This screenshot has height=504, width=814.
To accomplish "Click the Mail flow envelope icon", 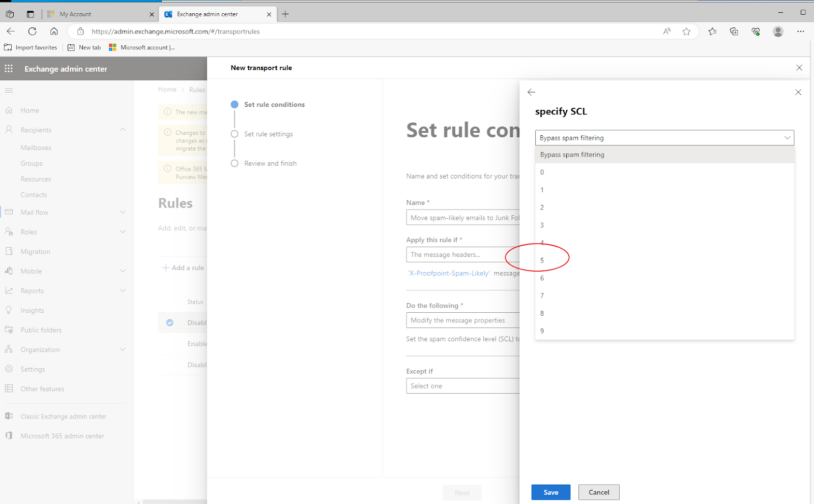I will click(x=9, y=212).
